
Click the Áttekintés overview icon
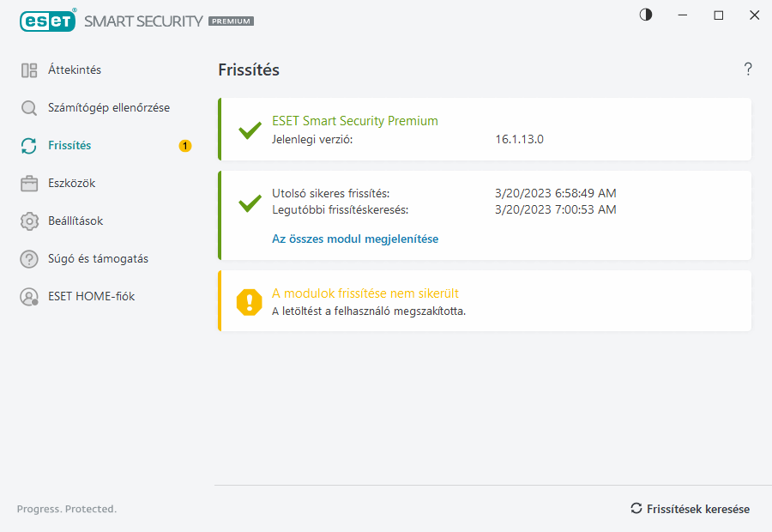click(29, 70)
